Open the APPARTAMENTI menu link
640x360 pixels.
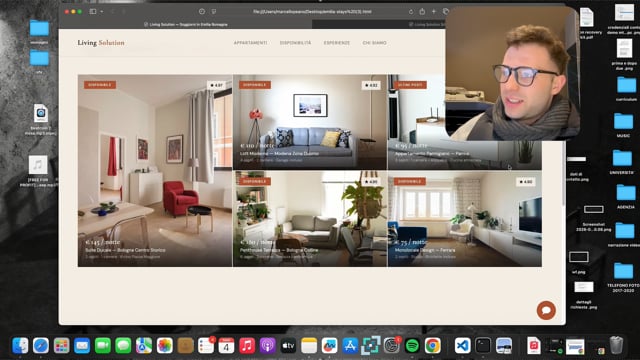[x=250, y=43]
